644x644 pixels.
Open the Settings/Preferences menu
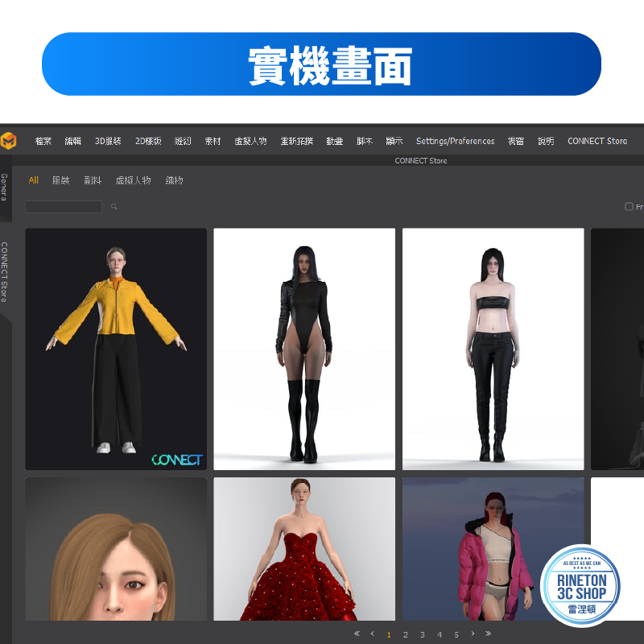[x=455, y=141]
